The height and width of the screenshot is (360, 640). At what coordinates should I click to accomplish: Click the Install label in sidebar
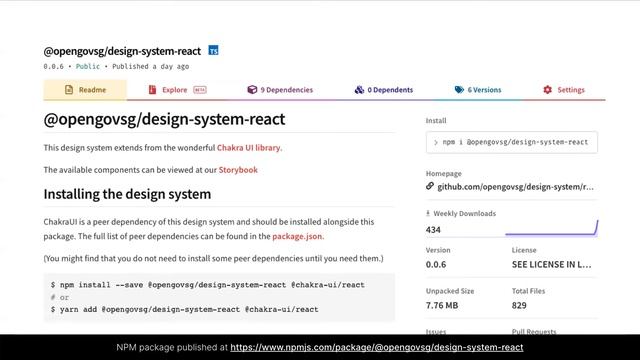[436, 120]
